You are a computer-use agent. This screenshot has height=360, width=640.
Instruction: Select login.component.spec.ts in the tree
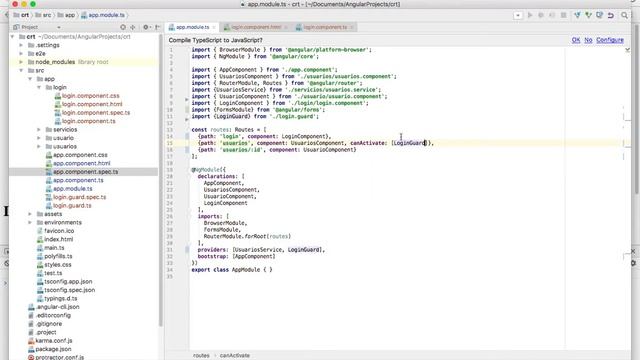[96, 113]
